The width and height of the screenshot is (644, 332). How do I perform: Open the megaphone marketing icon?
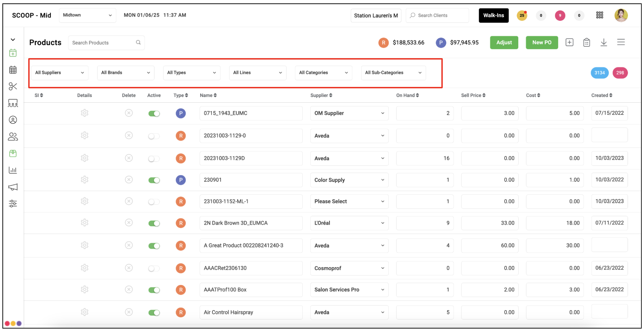coord(13,187)
